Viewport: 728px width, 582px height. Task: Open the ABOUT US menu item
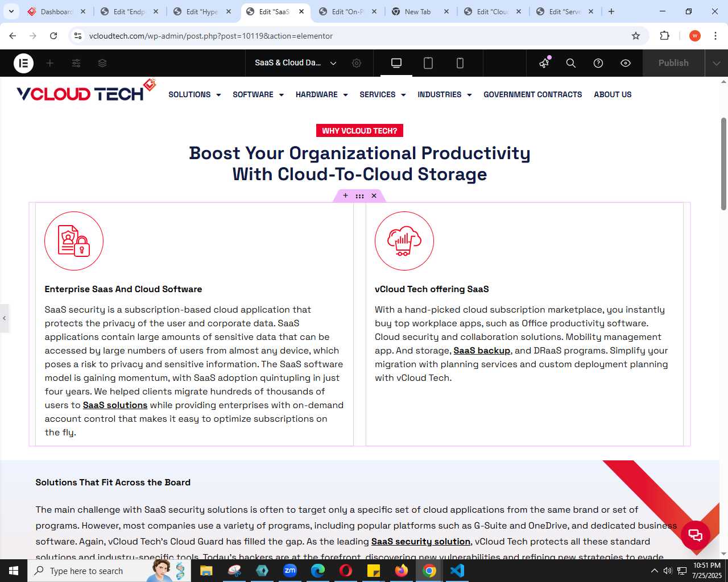coord(613,94)
